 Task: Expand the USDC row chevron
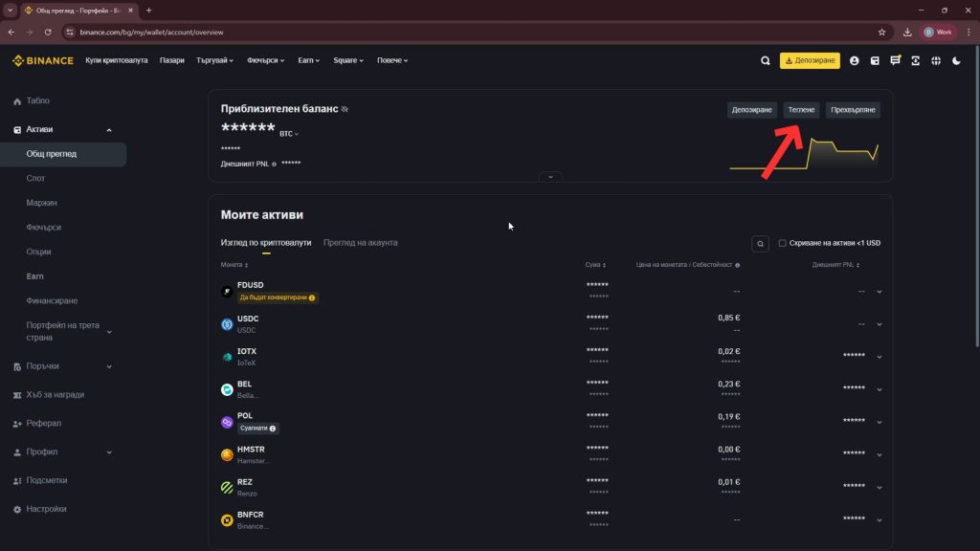[x=880, y=324]
